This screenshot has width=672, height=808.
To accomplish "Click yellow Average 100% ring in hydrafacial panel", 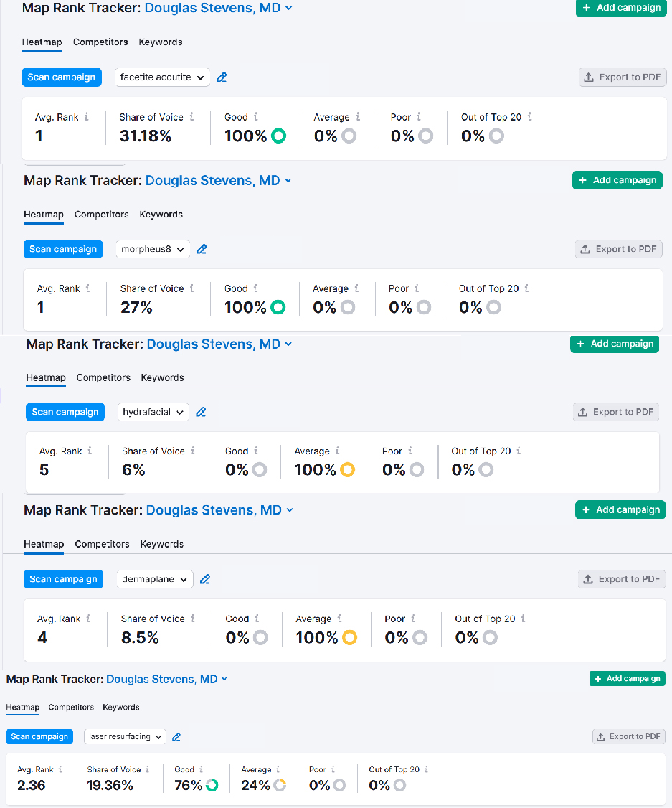I will click(x=348, y=470).
